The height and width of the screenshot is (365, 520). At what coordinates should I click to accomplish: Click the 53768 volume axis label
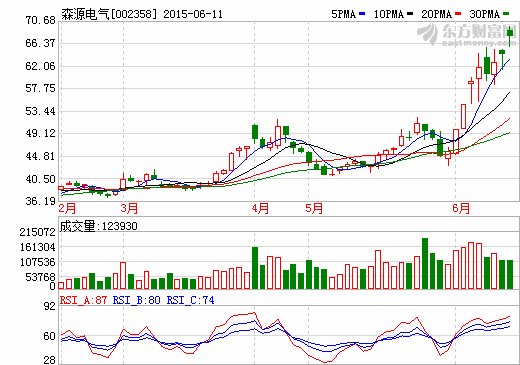(40, 277)
